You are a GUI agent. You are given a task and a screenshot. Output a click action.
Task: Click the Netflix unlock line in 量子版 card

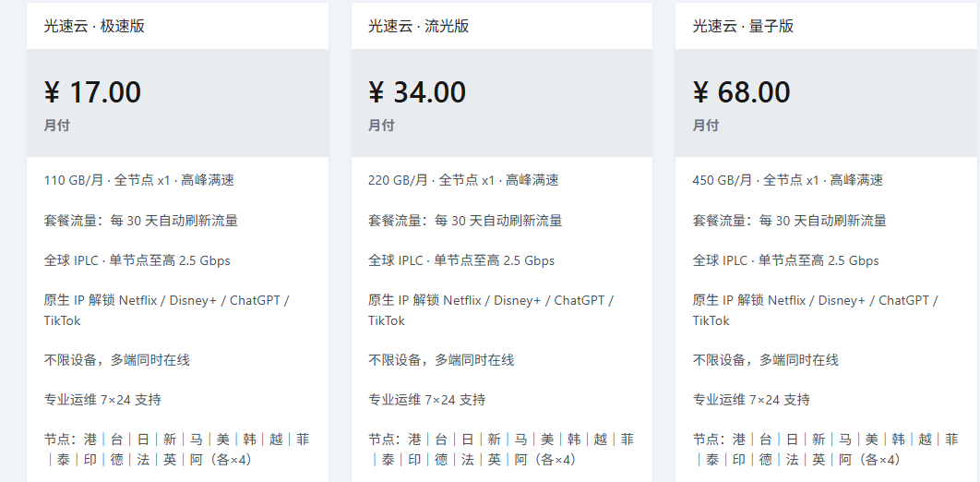[815, 301]
